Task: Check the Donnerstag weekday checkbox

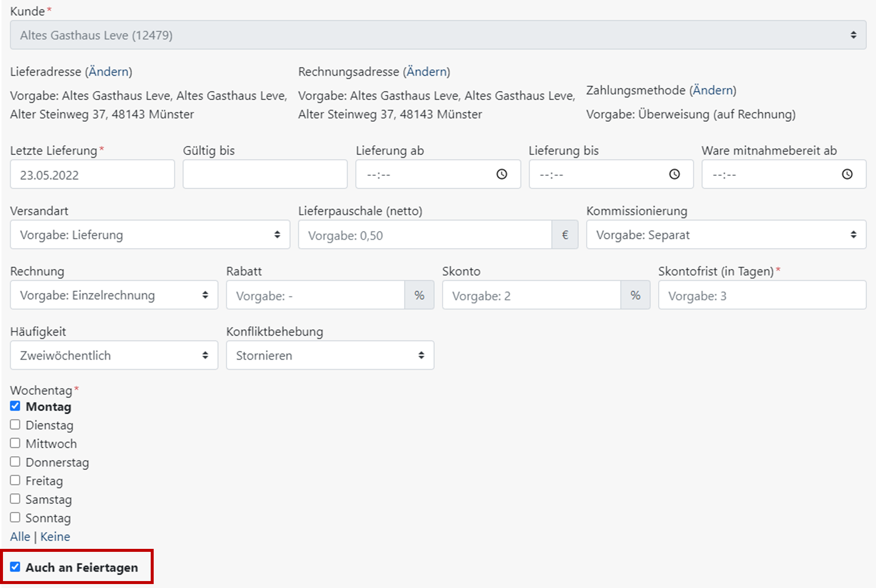Action: pos(15,462)
